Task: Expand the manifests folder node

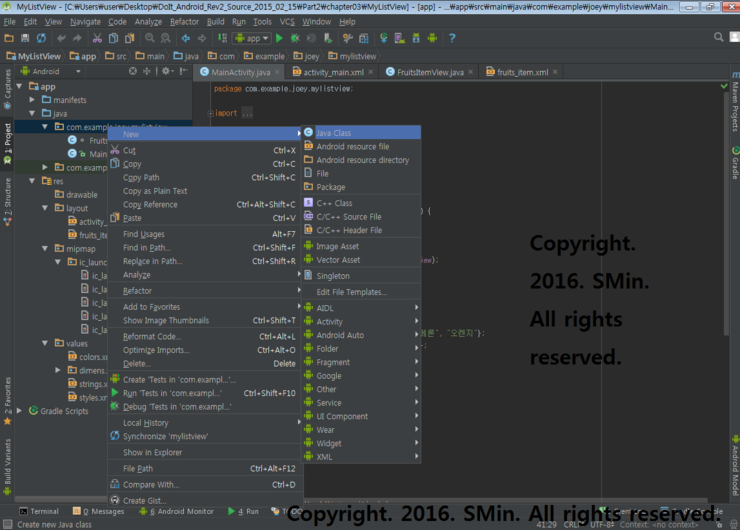Action: 32,100
